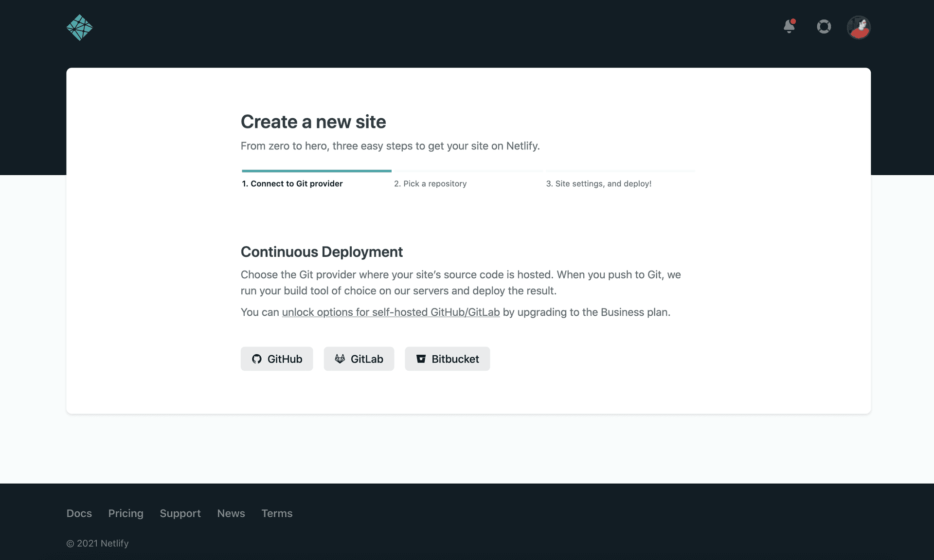Connect with the GitLab button

tap(359, 359)
